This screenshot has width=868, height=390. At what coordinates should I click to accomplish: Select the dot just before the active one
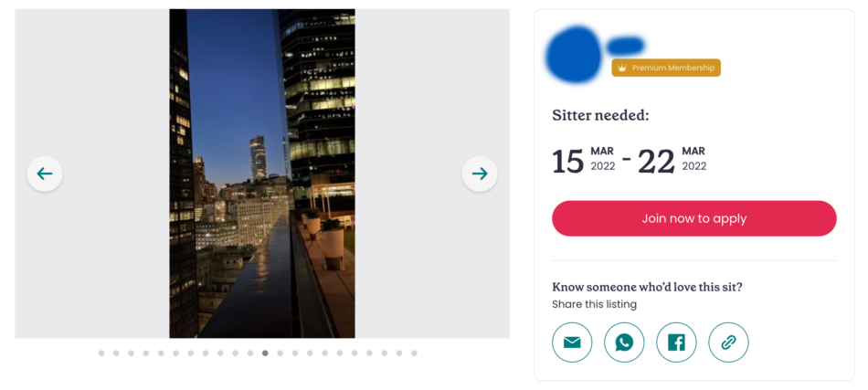click(250, 353)
